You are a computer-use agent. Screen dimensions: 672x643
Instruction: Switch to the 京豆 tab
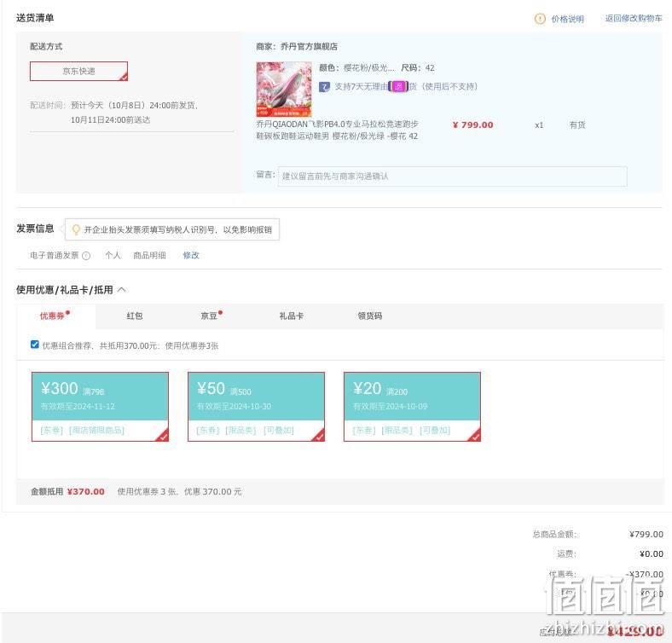(x=209, y=316)
